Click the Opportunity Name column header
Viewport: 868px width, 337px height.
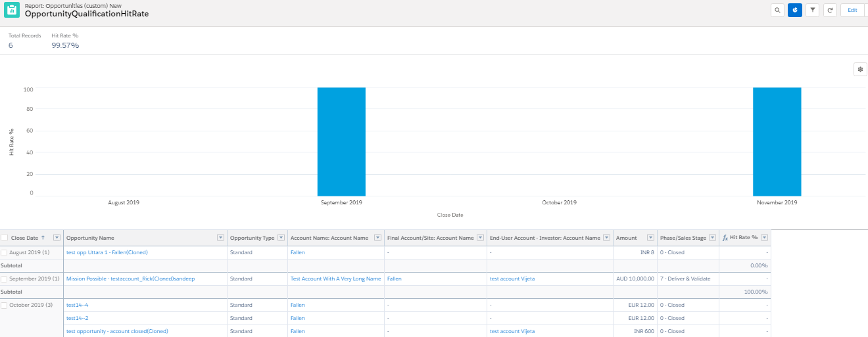(90, 238)
